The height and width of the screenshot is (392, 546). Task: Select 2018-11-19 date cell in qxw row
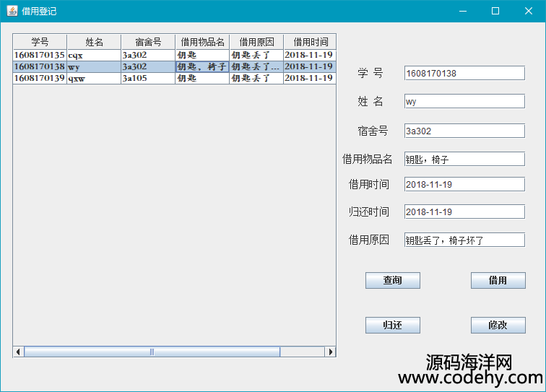pos(310,78)
